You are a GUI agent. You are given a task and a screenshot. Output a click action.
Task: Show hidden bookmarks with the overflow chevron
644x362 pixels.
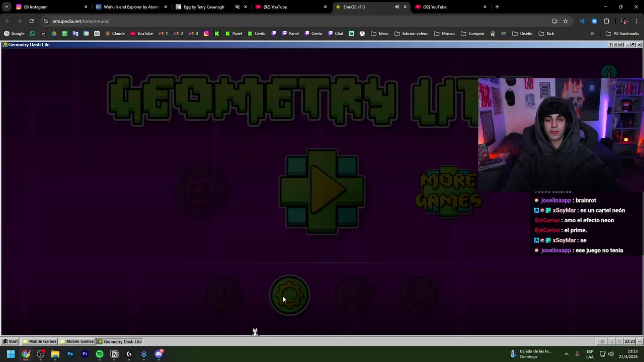coord(592,34)
